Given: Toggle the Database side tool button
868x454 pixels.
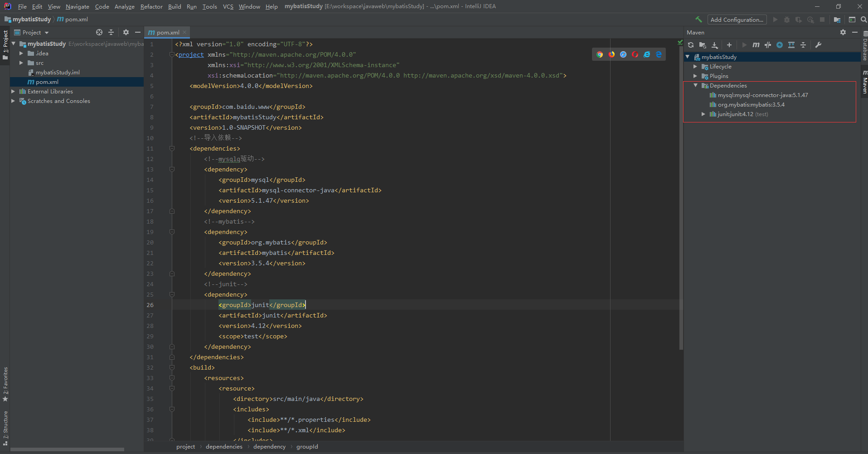Looking at the screenshot, I should point(864,45).
